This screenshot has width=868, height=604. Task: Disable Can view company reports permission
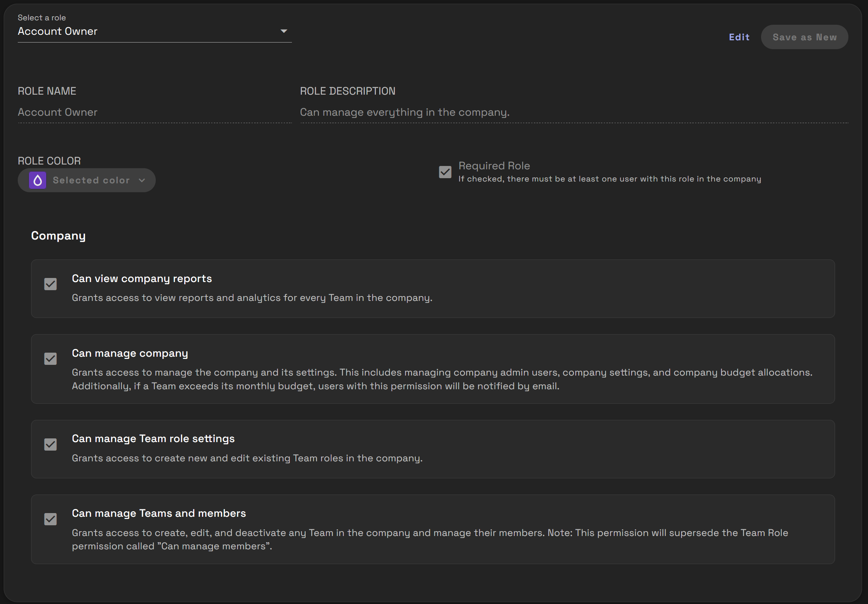50,284
